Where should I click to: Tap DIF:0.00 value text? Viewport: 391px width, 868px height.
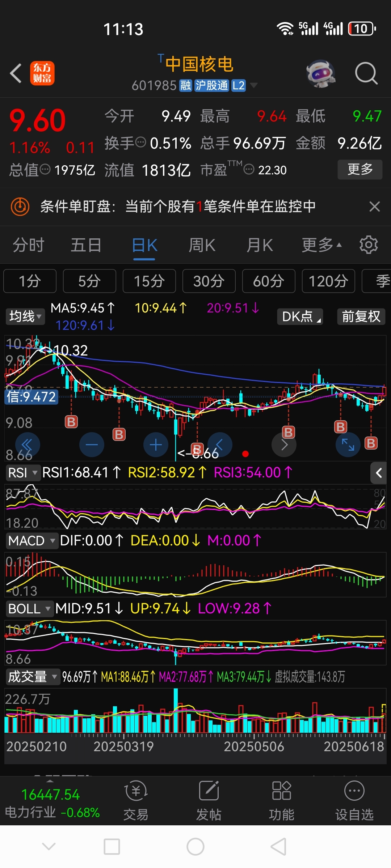pyautogui.click(x=92, y=541)
